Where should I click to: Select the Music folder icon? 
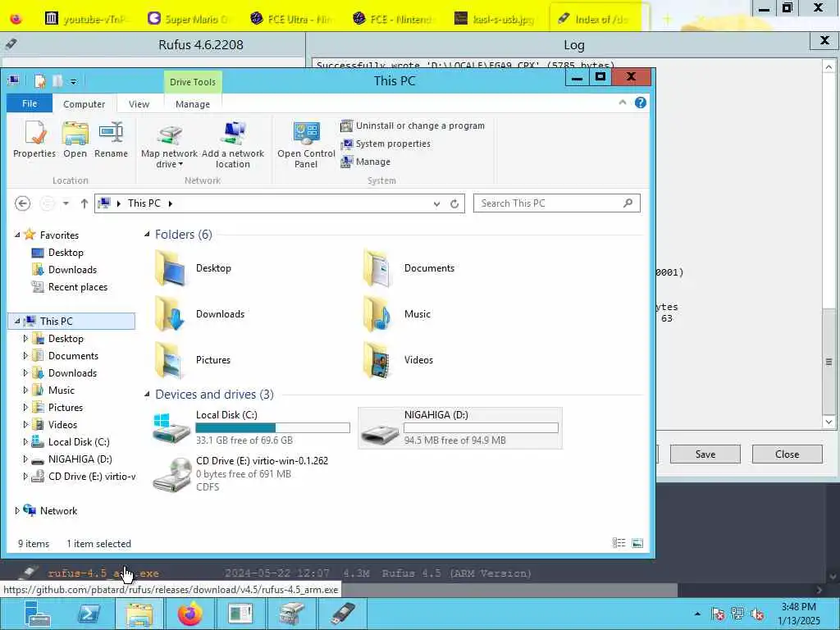click(378, 314)
